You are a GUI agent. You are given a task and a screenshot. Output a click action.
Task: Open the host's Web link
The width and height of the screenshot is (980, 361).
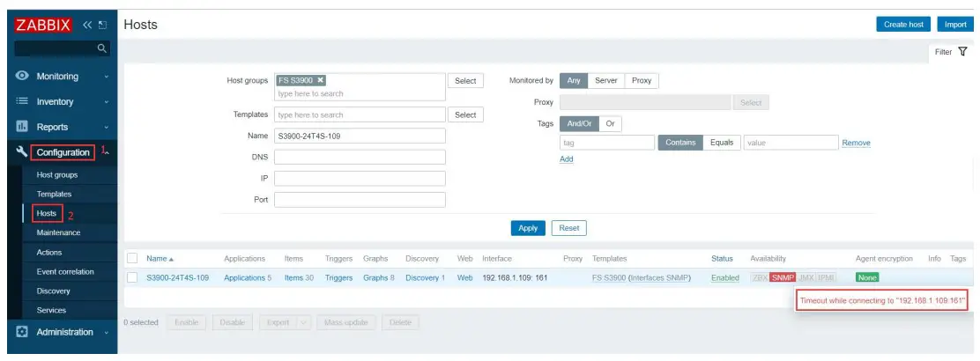[465, 278]
